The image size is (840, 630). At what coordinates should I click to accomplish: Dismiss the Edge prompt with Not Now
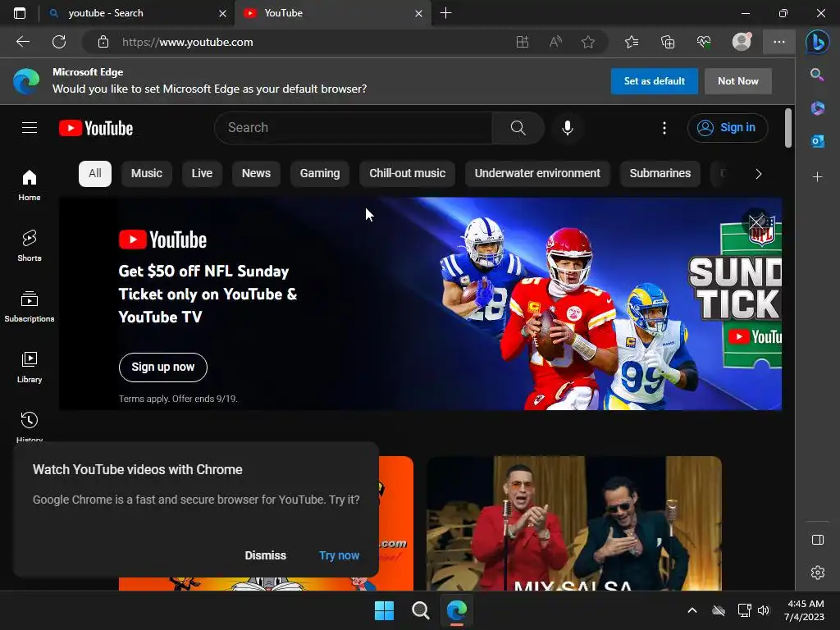pos(738,81)
